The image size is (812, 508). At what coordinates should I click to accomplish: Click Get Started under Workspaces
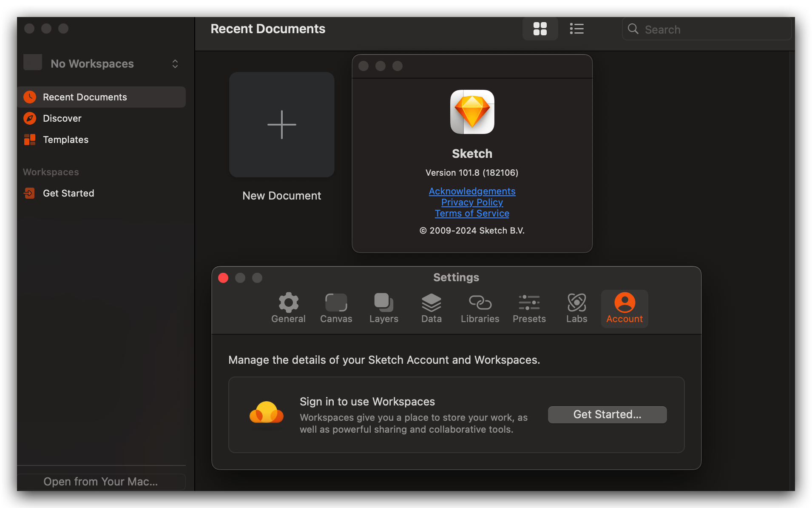point(68,193)
